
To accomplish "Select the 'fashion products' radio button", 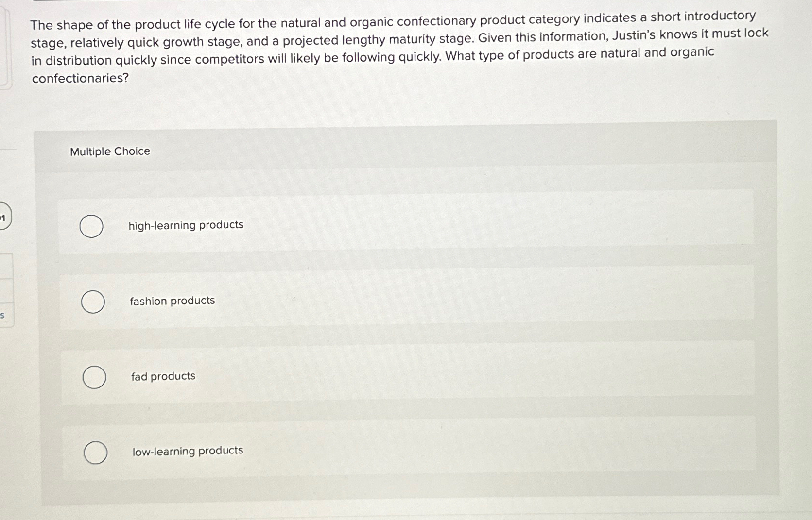I will (93, 302).
